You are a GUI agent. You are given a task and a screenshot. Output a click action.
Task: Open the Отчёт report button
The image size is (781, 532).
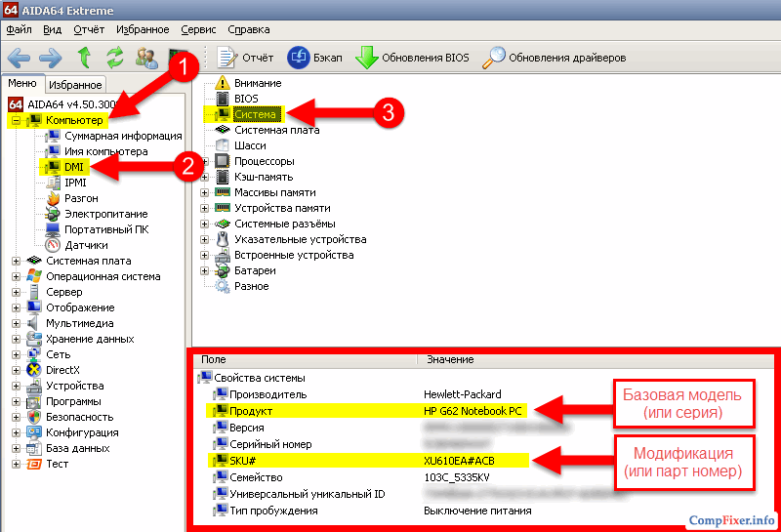tap(245, 58)
